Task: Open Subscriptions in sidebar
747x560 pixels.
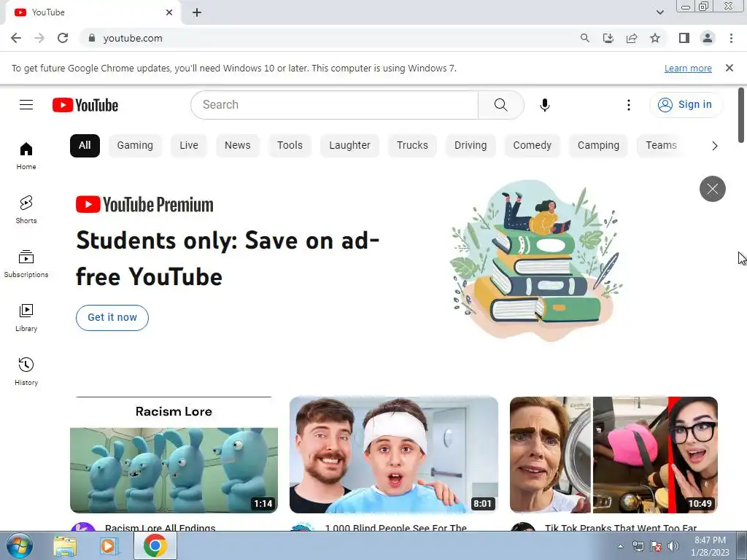Action: point(26,263)
